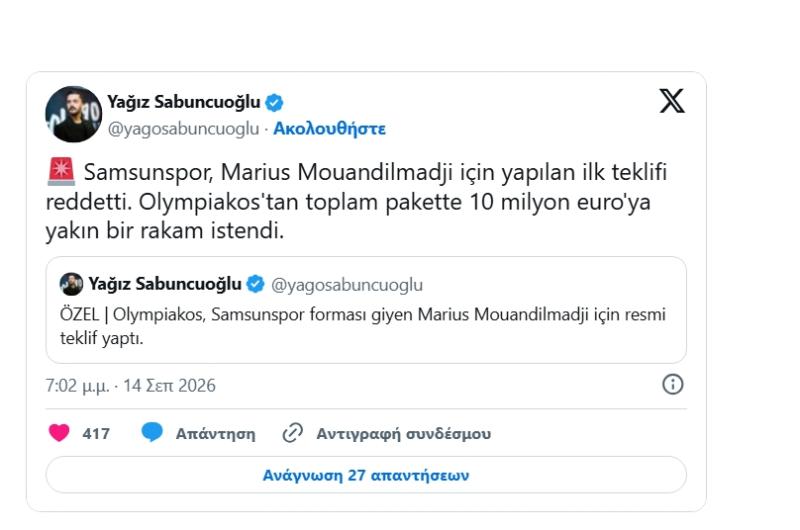Open the small avatar in quoted tweet

[x=71, y=284]
